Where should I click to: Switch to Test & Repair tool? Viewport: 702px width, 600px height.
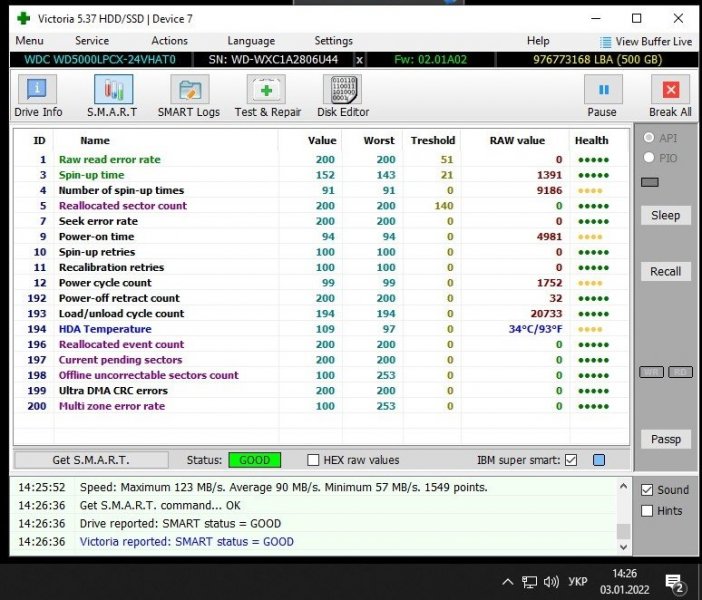pos(265,91)
